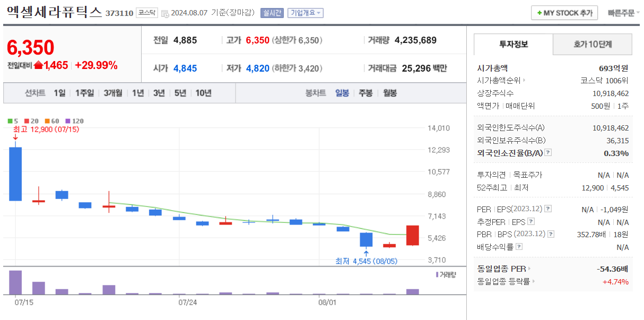Expand the 동일업종 등락률 arrow link
644x320 pixels.
click(x=533, y=282)
